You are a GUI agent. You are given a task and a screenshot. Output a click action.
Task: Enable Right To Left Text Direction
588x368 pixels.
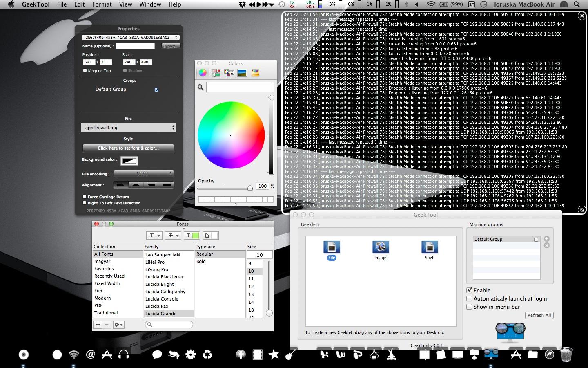[x=85, y=203]
